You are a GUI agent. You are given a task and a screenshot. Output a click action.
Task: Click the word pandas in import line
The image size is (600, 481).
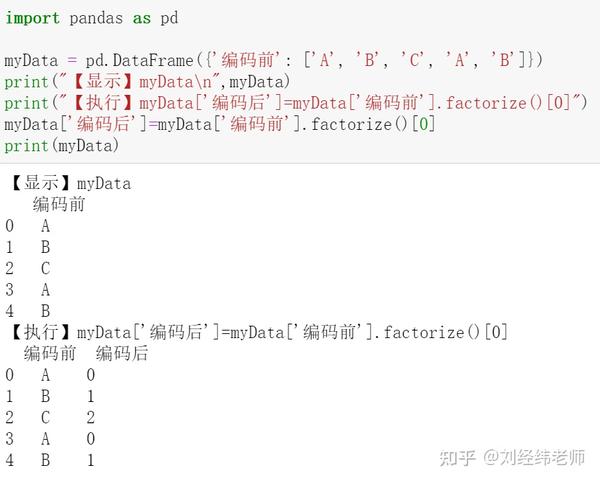[96, 18]
